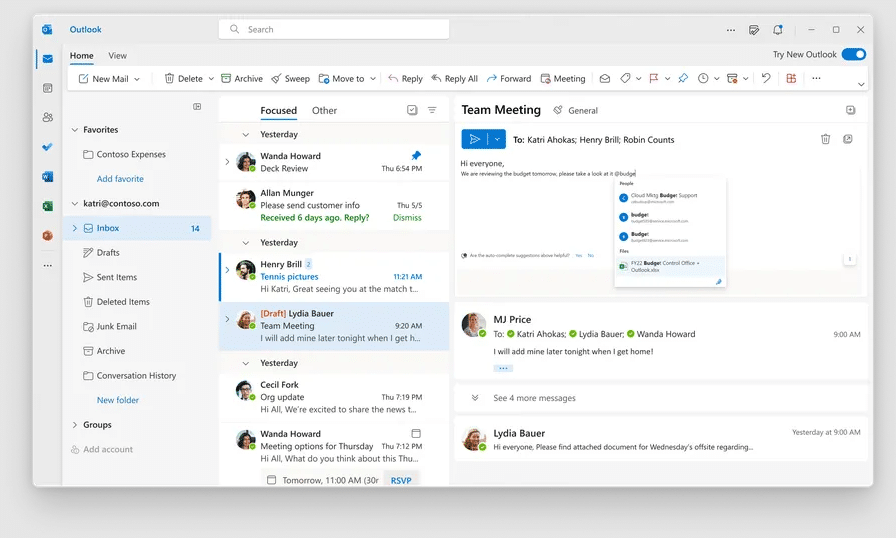Viewport: 896px width, 538px height.
Task: Pin the message using ribbon pin icon
Action: pos(683,78)
